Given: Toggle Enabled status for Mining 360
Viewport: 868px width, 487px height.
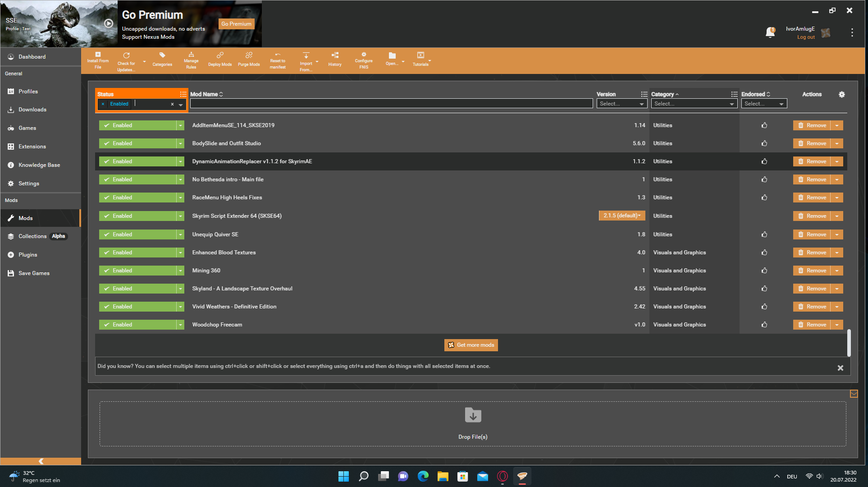Looking at the screenshot, I should [137, 271].
